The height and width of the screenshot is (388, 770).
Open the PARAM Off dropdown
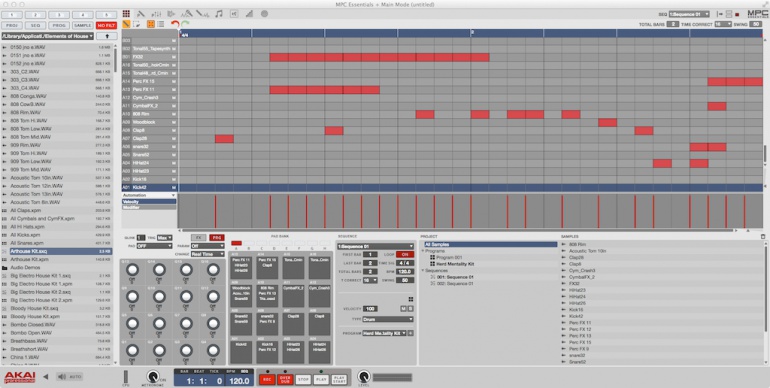207,246
